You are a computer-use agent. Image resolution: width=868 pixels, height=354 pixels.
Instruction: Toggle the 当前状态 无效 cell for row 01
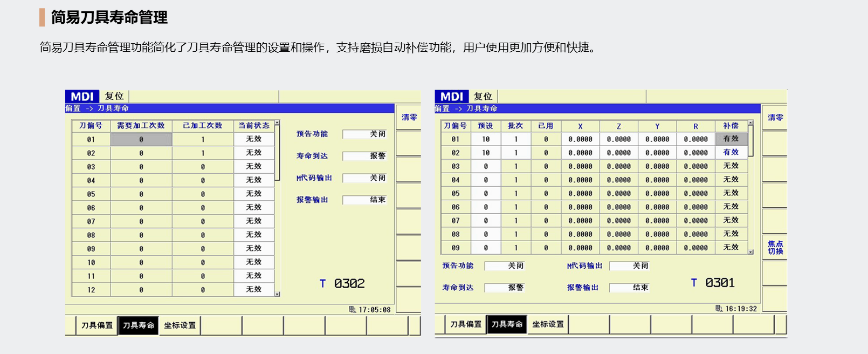[x=254, y=139]
